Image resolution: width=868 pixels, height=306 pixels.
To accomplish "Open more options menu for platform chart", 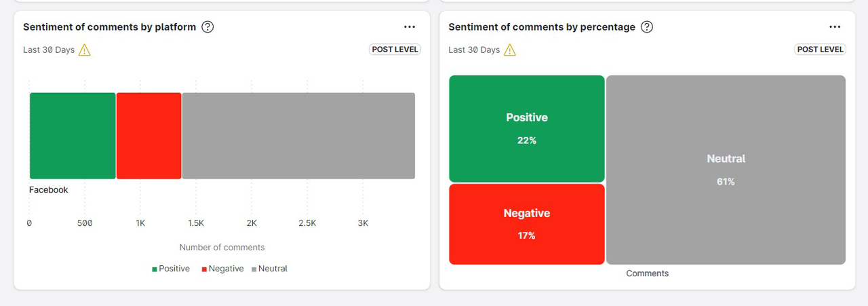I will click(x=410, y=27).
